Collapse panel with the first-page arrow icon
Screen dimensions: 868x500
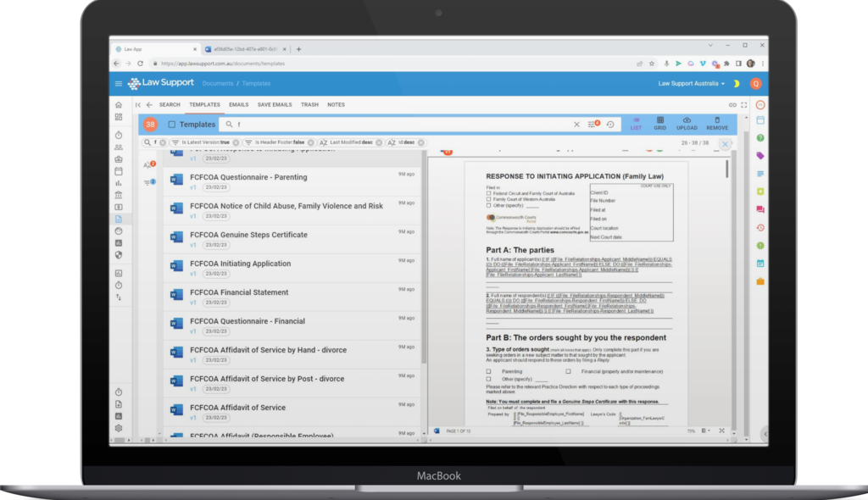point(138,104)
